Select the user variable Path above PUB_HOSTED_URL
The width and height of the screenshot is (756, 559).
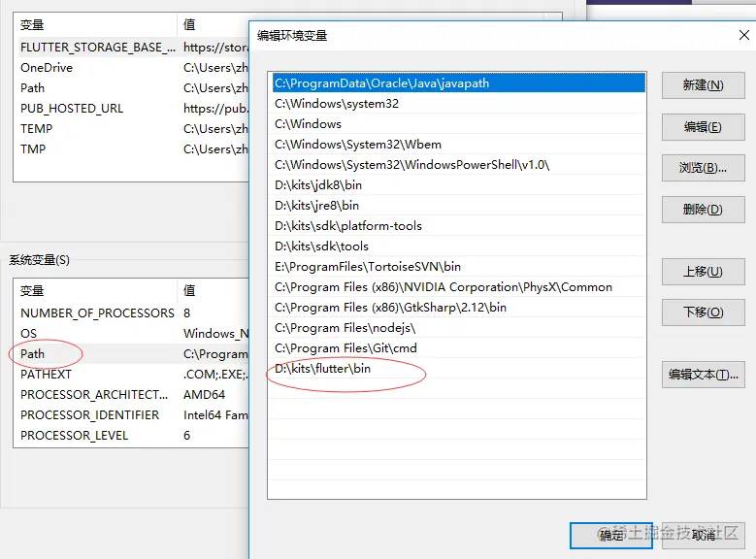(132, 87)
